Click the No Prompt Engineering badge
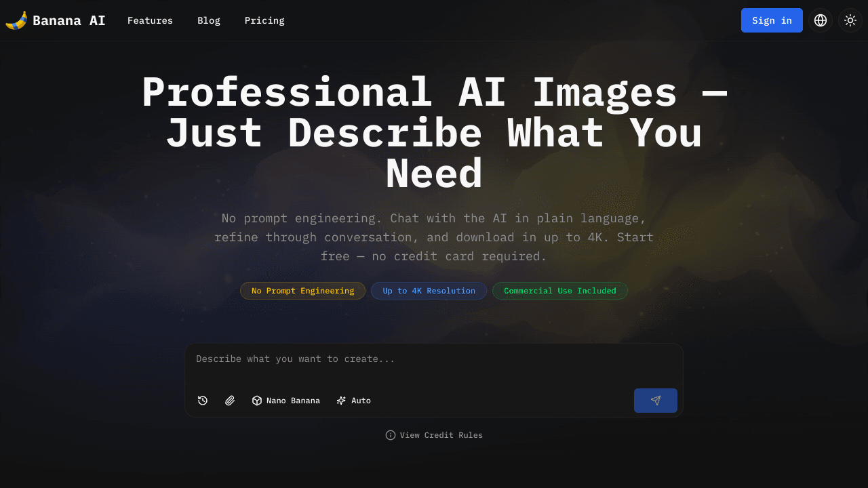The image size is (868, 488). tap(302, 291)
